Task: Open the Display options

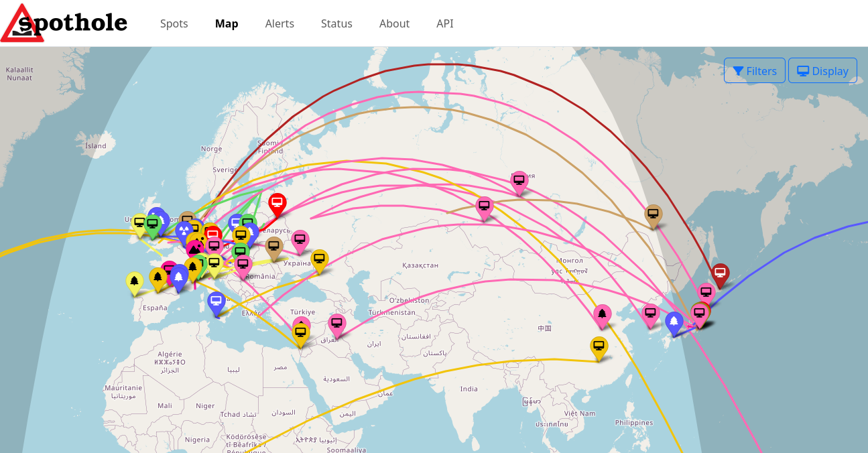Action: click(822, 70)
